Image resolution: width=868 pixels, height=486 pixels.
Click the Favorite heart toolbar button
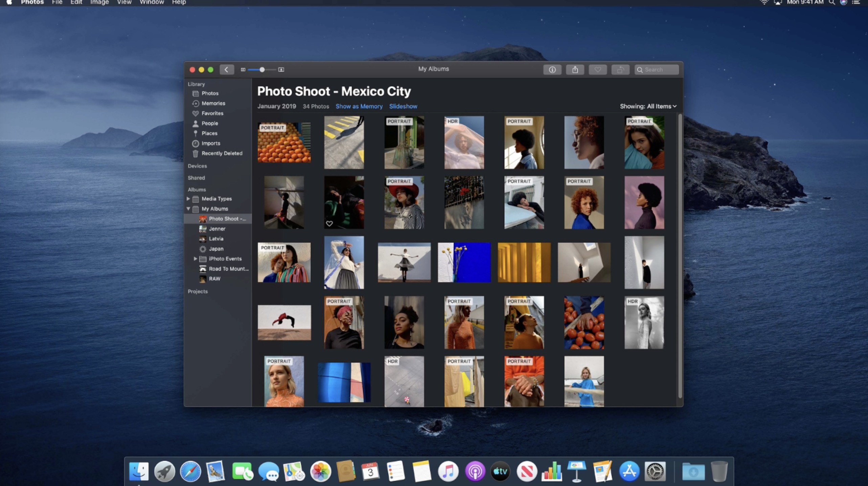point(597,70)
